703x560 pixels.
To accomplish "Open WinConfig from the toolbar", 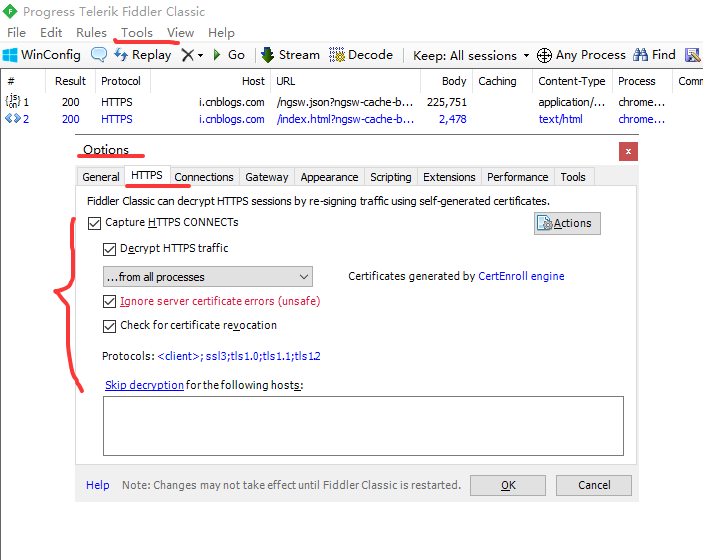I will (x=42, y=55).
